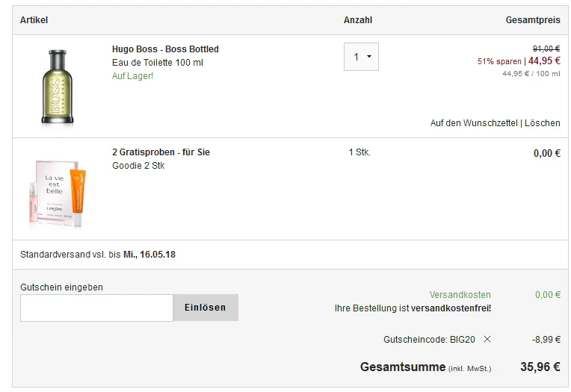This screenshot has width=571, height=392.
Task: Click the Gutscheincode: BIG20 label
Action: point(429,339)
